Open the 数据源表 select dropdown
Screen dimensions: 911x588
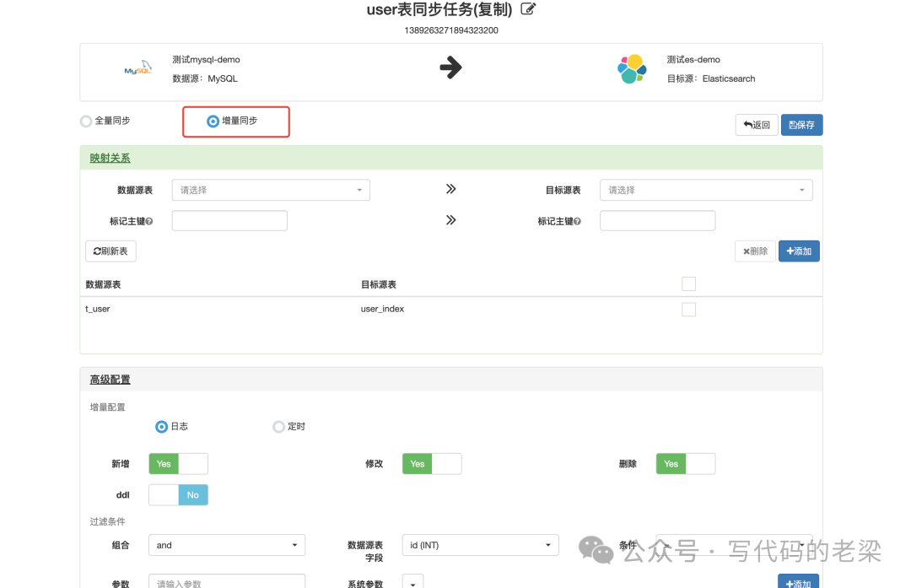[x=271, y=190]
